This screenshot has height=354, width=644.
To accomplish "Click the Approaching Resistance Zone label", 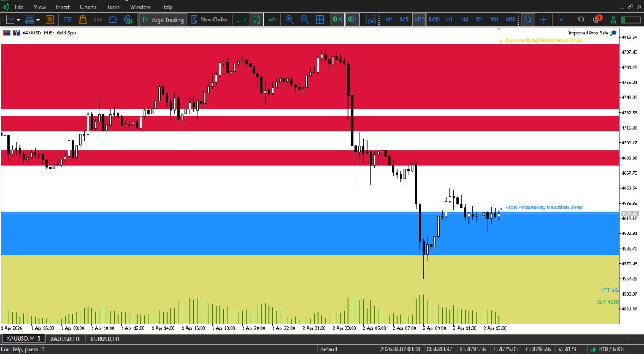I will coord(544,40).
